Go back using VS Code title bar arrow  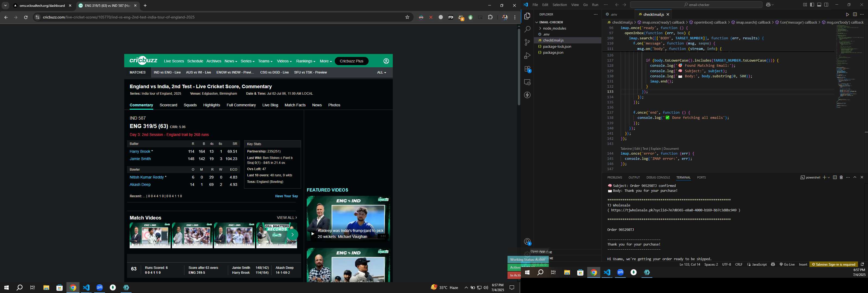point(617,5)
